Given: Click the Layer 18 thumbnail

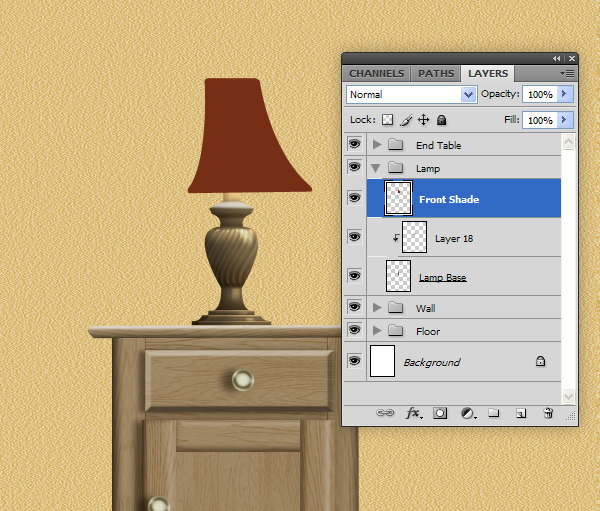Looking at the screenshot, I should pyautogui.click(x=414, y=238).
